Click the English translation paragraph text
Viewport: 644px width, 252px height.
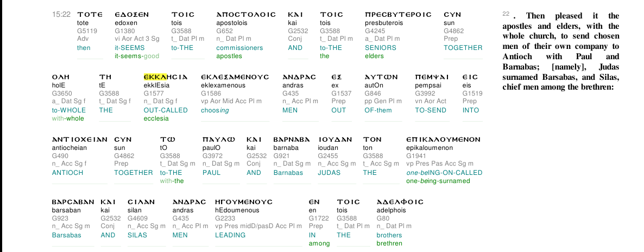coord(560,52)
